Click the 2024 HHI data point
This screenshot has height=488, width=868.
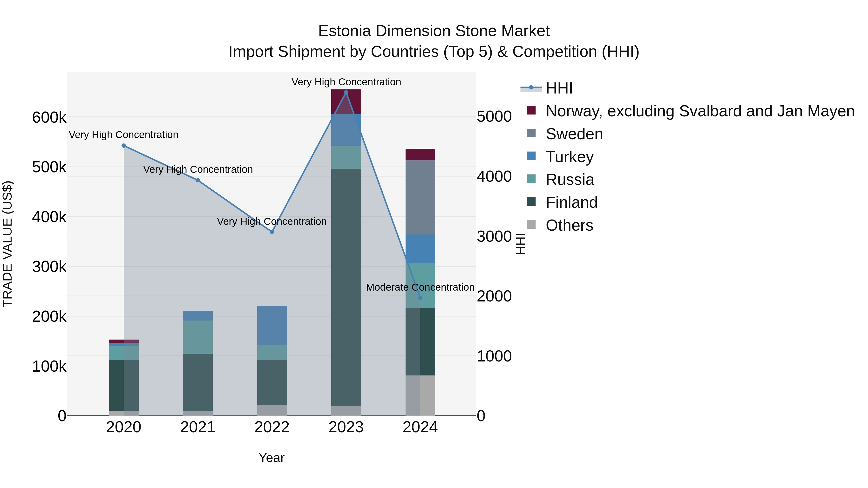(420, 298)
